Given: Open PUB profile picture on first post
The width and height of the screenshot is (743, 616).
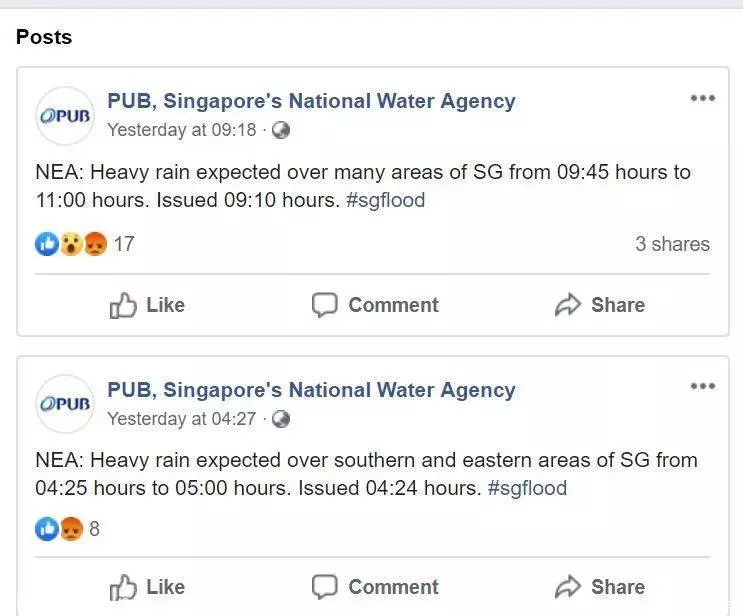Looking at the screenshot, I should click(x=65, y=116).
